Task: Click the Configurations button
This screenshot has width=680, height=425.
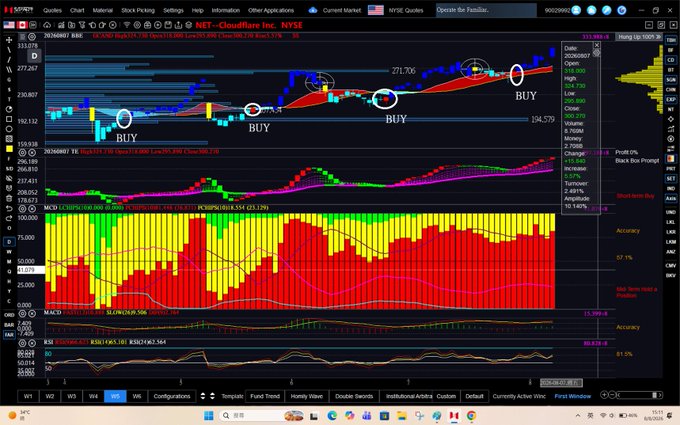Action: coord(172,396)
